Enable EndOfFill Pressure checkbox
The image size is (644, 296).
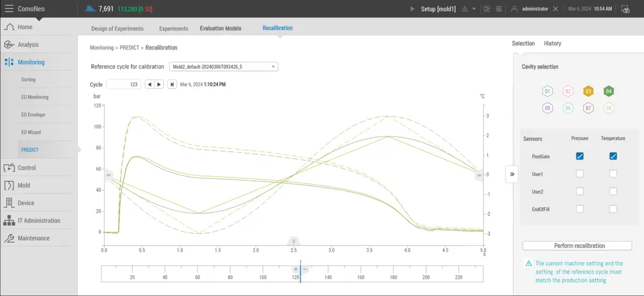tap(580, 209)
